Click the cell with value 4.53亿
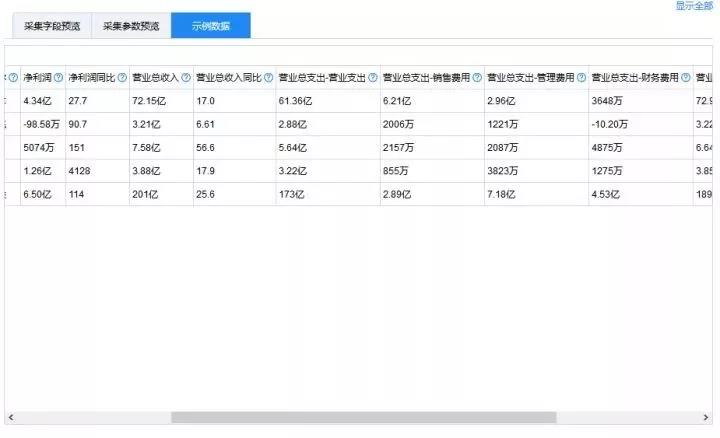Image resolution: width=720 pixels, height=438 pixels. pyautogui.click(x=641, y=195)
